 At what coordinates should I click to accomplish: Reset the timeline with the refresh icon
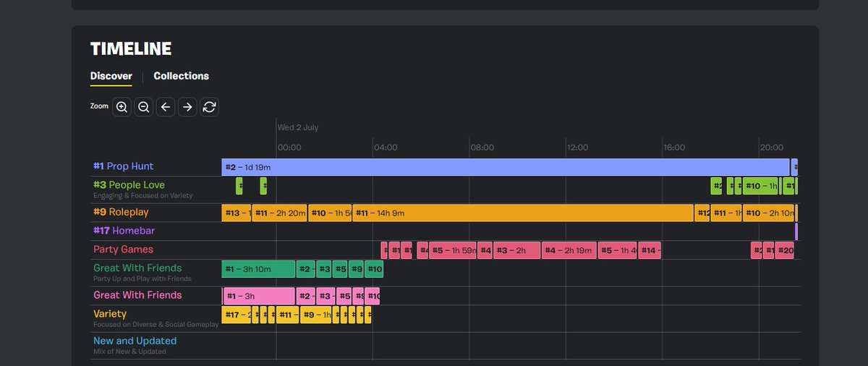click(209, 107)
